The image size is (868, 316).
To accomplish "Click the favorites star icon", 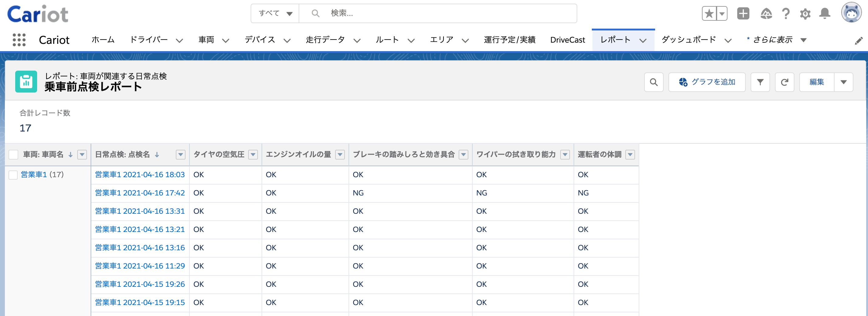I will [x=709, y=14].
